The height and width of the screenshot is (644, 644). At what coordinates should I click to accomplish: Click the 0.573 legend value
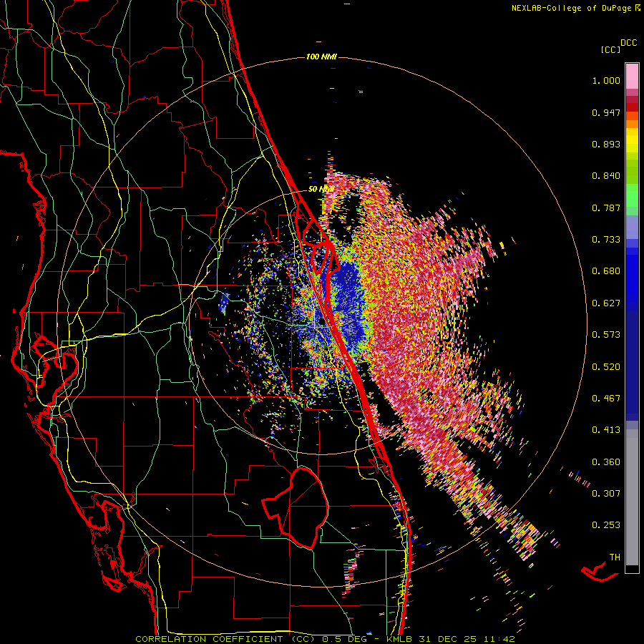pos(606,335)
